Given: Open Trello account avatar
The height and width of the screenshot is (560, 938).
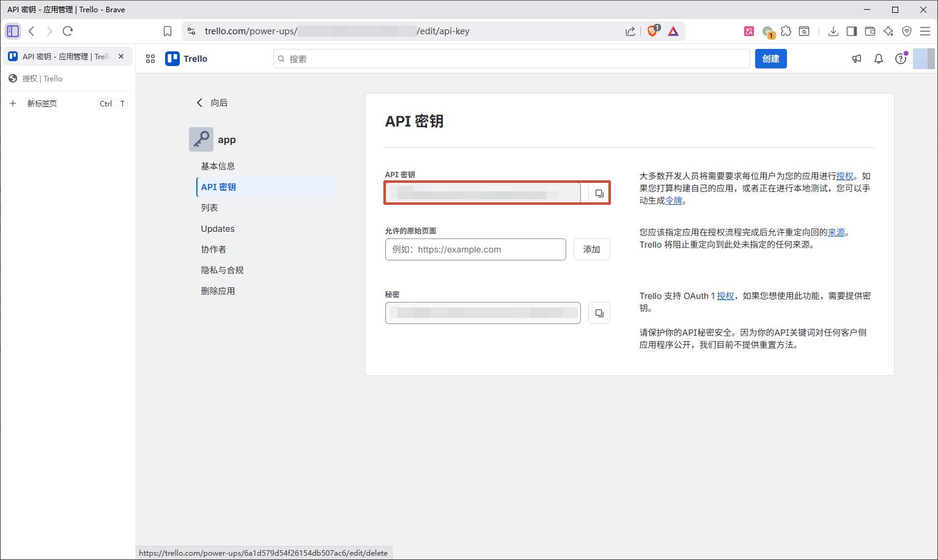Looking at the screenshot, I should [924, 59].
